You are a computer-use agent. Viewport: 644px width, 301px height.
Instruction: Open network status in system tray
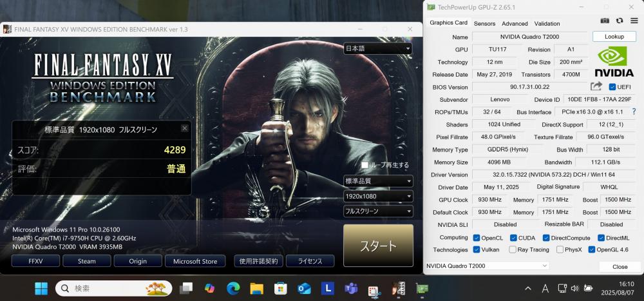click(x=562, y=288)
